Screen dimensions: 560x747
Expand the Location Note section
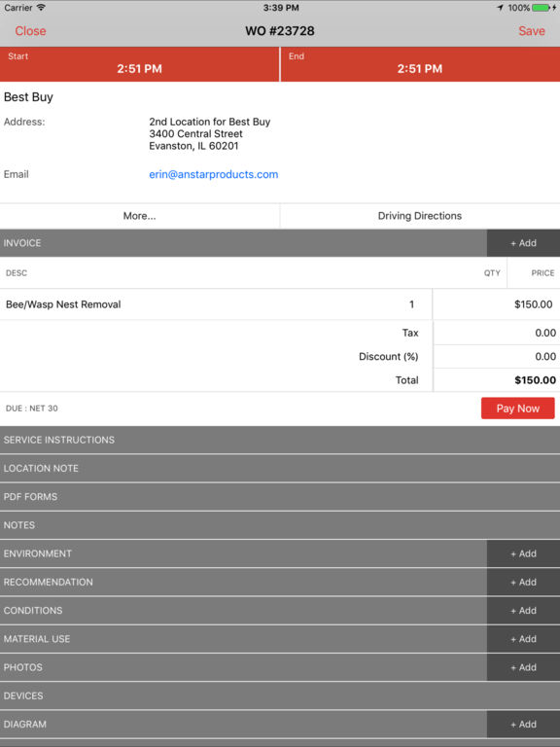[x=280, y=468]
